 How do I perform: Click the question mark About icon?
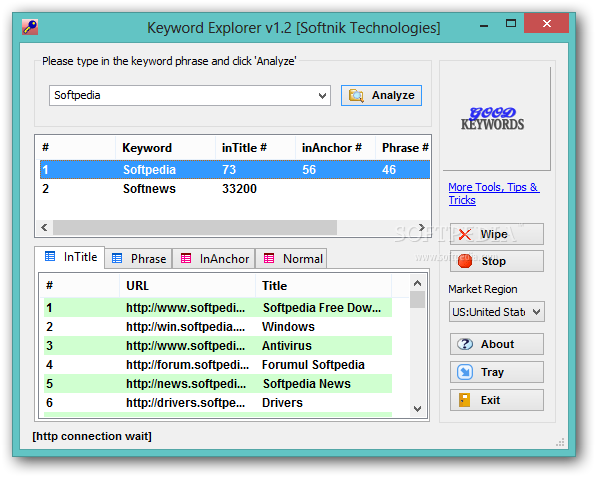tap(464, 344)
